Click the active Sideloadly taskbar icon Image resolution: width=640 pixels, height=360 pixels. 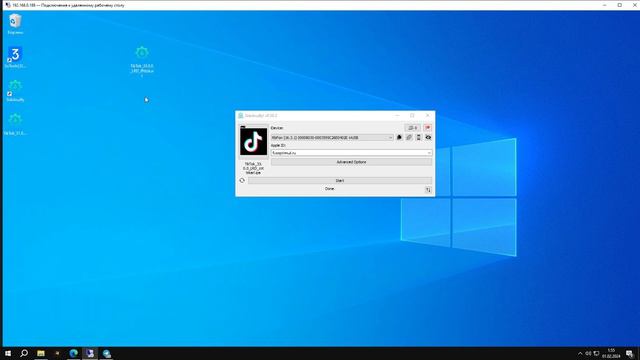tap(90, 353)
